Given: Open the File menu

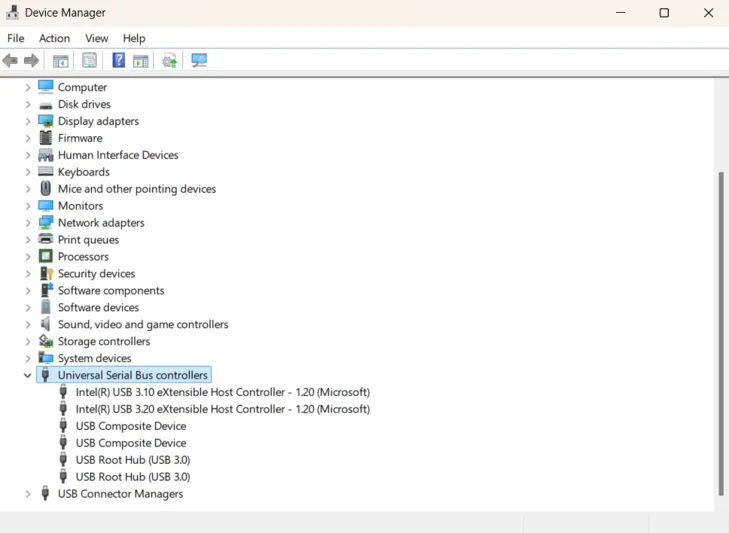Looking at the screenshot, I should tap(16, 38).
